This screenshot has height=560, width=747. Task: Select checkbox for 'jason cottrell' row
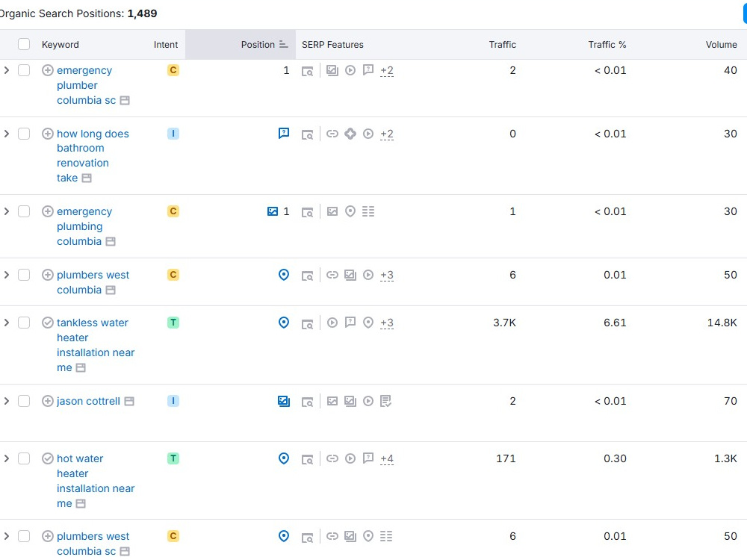(x=24, y=401)
